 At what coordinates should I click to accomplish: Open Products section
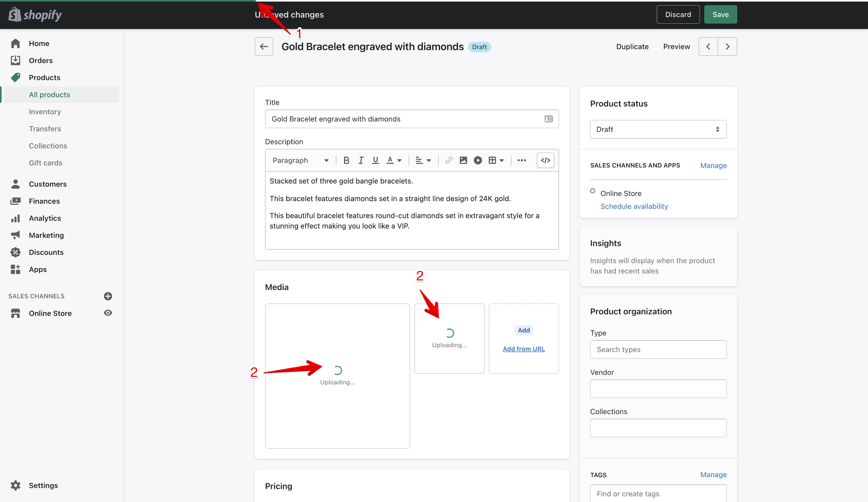[x=44, y=77]
